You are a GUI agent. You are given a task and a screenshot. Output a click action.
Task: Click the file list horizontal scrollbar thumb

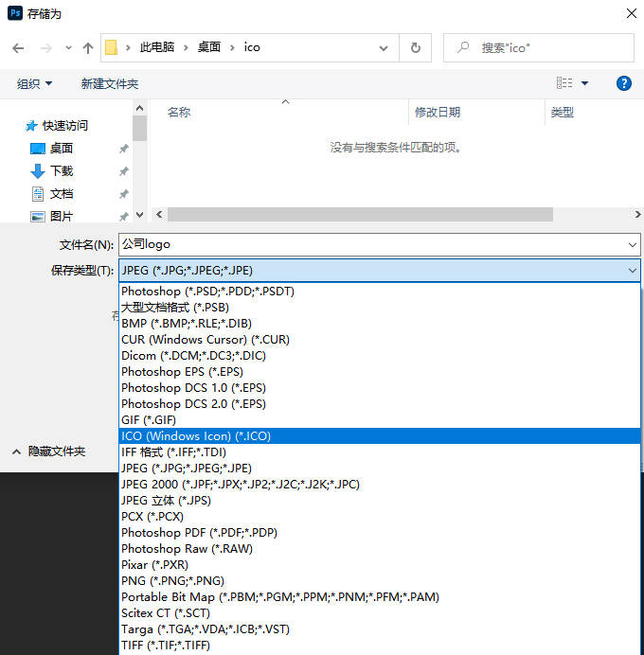pyautogui.click(x=360, y=214)
